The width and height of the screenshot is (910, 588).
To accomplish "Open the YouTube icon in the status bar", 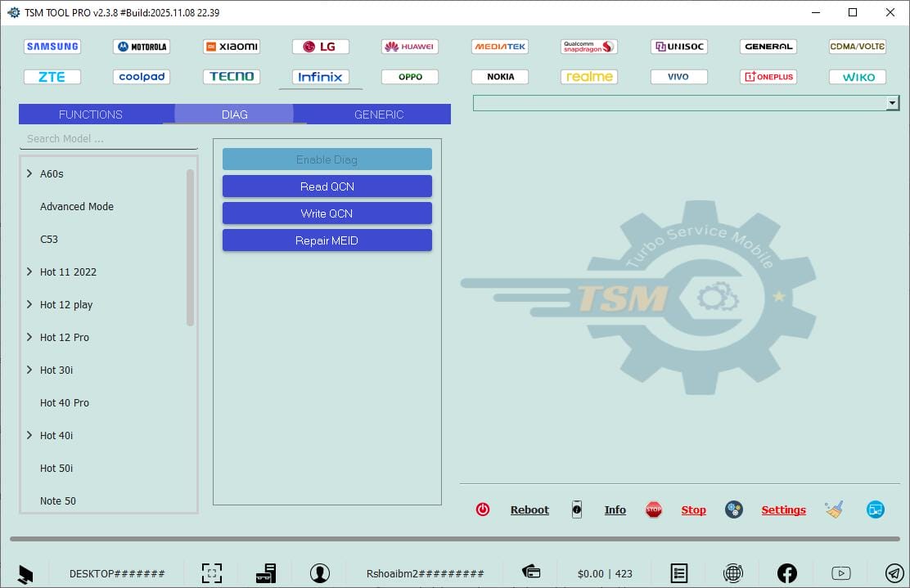I will point(840,572).
